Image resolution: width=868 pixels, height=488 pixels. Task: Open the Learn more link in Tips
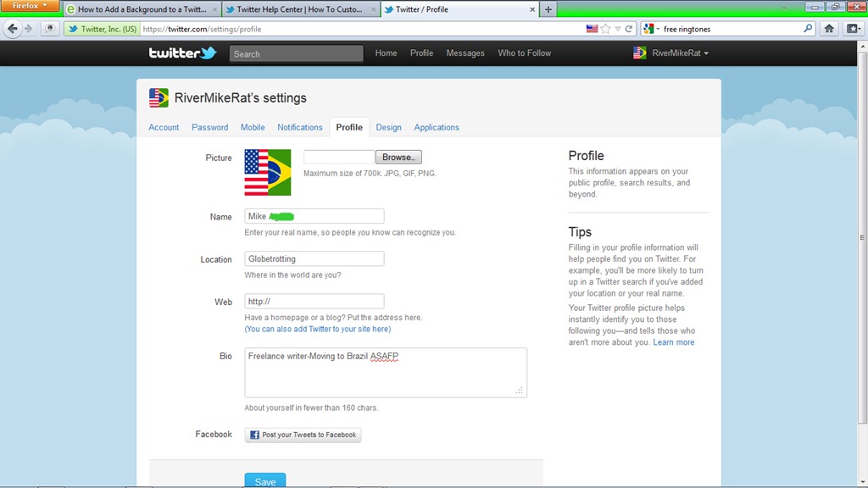pyautogui.click(x=673, y=342)
